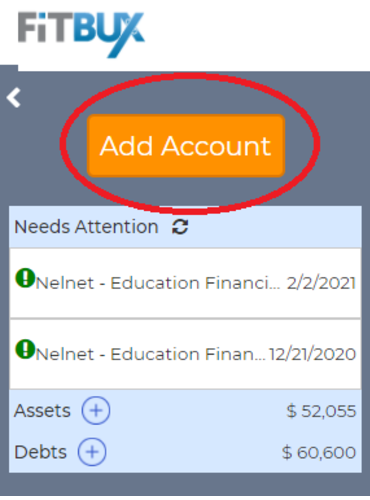Refresh the Needs Attention list
370x500 pixels.
tap(180, 227)
